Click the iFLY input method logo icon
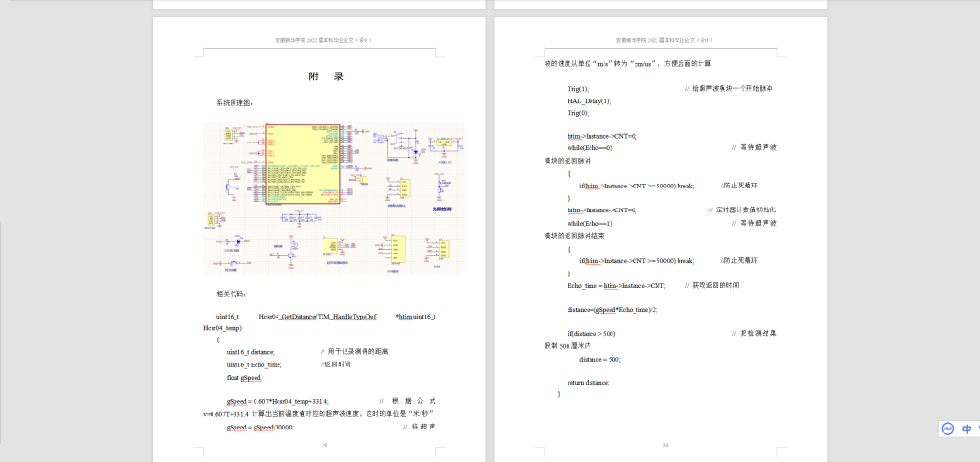The width and height of the screenshot is (980, 462). tap(948, 429)
